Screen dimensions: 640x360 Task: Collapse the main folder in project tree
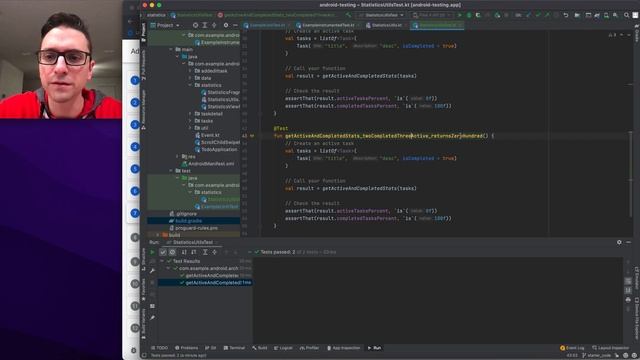171,49
